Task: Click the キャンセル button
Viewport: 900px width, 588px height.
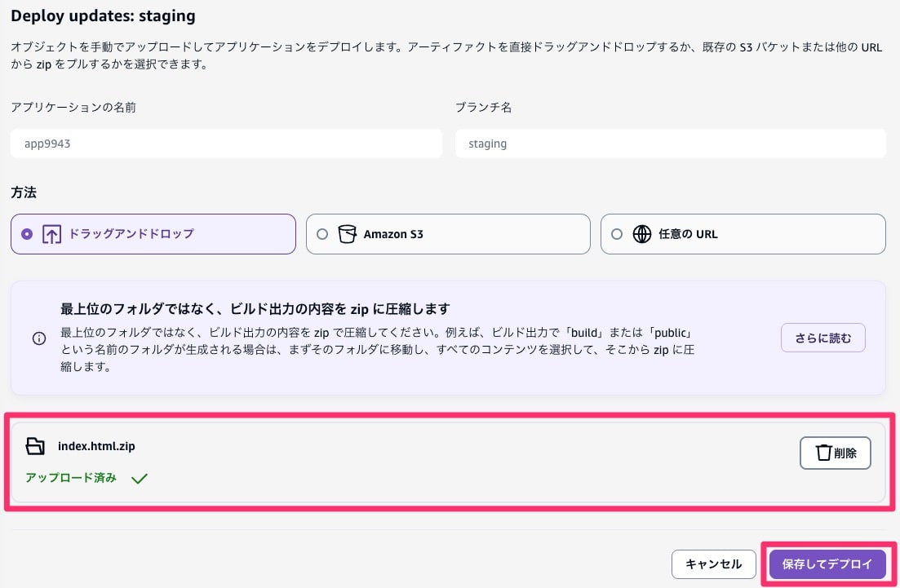Action: click(713, 564)
